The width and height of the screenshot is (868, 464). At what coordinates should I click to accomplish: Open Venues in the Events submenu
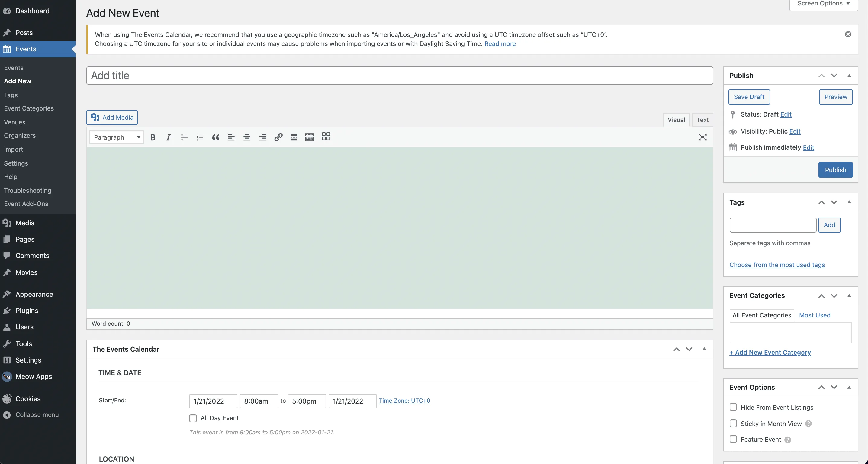coord(14,122)
